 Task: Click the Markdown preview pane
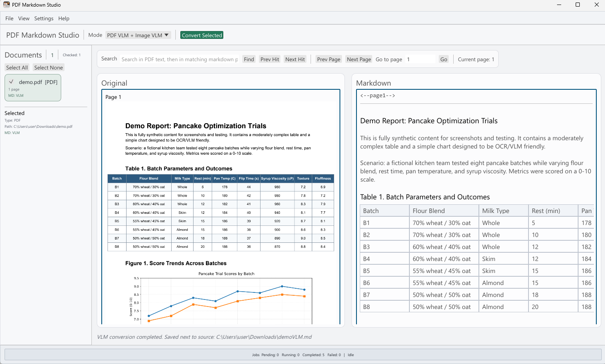click(x=476, y=207)
